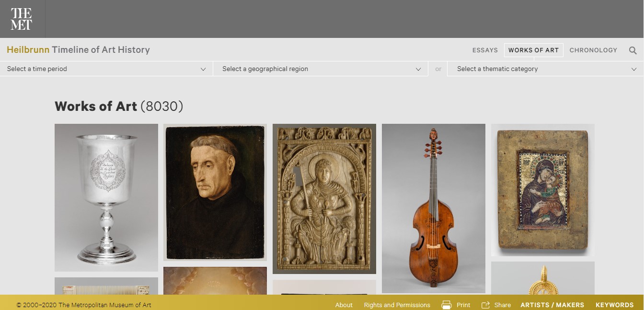Open Rights and Permissions link
The width and height of the screenshot is (644, 310).
397,305
